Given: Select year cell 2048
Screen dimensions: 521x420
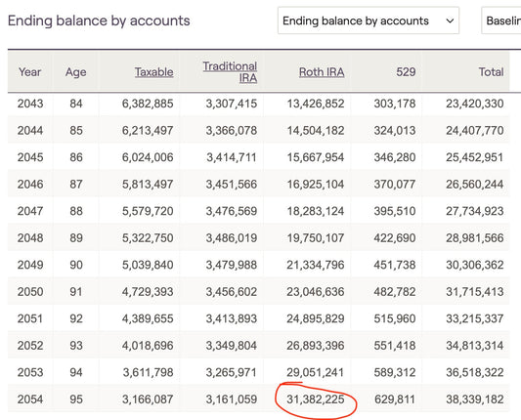Looking at the screenshot, I should pyautogui.click(x=30, y=238).
